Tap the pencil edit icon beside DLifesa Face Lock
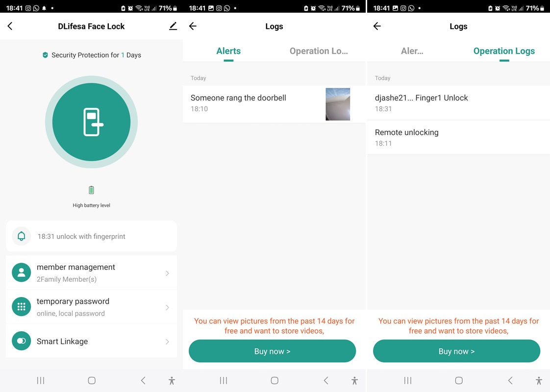 [173, 26]
